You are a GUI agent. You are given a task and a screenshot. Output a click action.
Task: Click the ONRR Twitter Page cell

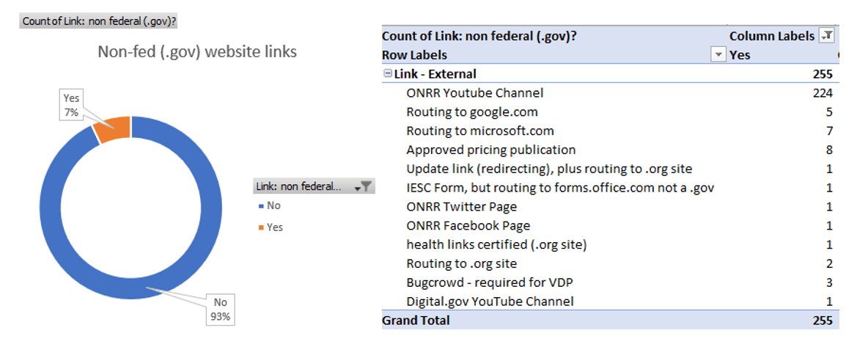click(461, 207)
